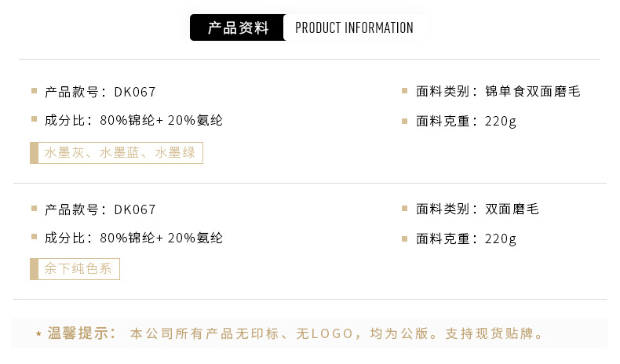The height and width of the screenshot is (364, 620).
Task: Click 220g weight value in the 余下纯色系 section
Action: (501, 238)
